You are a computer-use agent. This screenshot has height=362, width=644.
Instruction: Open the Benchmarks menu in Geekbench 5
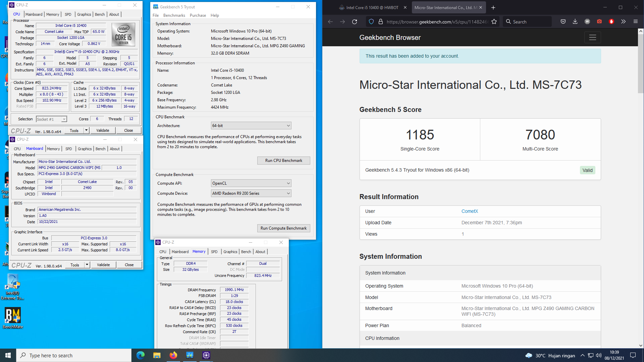[x=174, y=15]
